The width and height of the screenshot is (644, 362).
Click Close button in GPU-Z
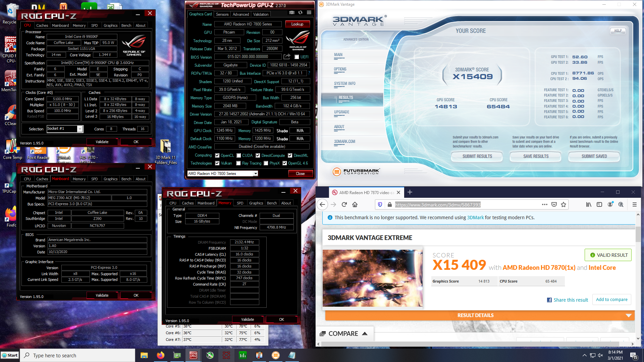point(300,174)
